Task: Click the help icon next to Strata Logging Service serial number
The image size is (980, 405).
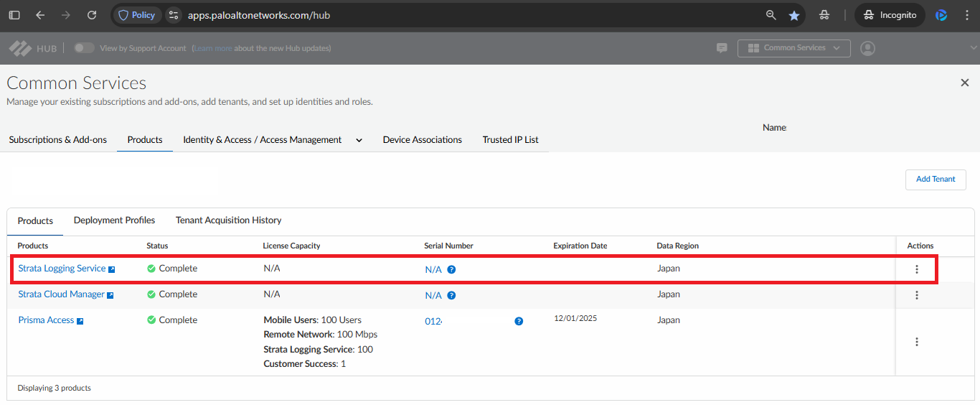Action: tap(451, 270)
